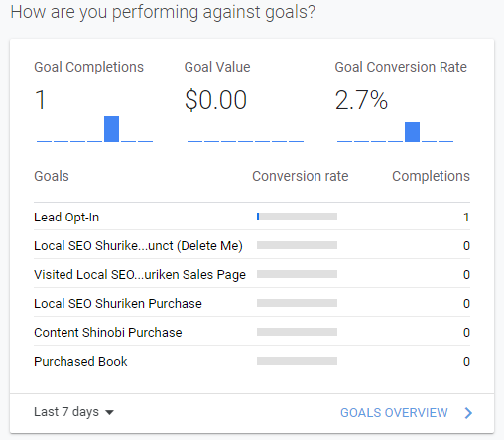Click the blue bar in Goal Completions sparkline

click(x=111, y=129)
